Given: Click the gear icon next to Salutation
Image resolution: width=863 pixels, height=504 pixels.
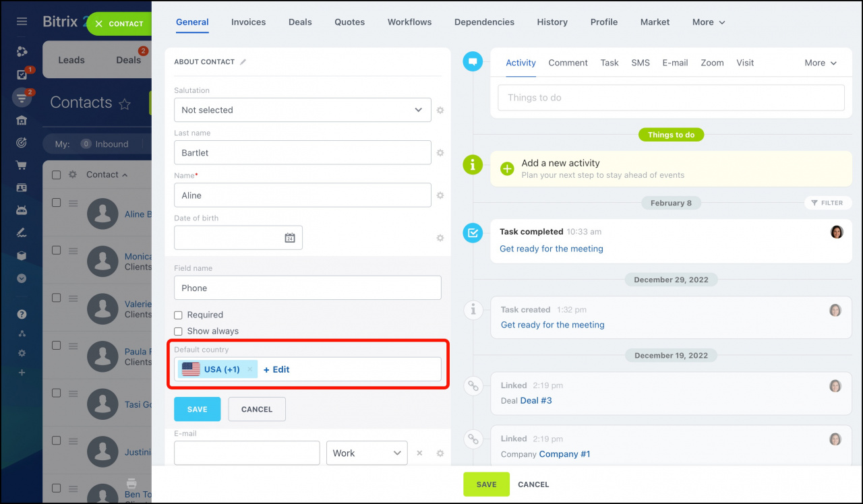Looking at the screenshot, I should coord(440,110).
